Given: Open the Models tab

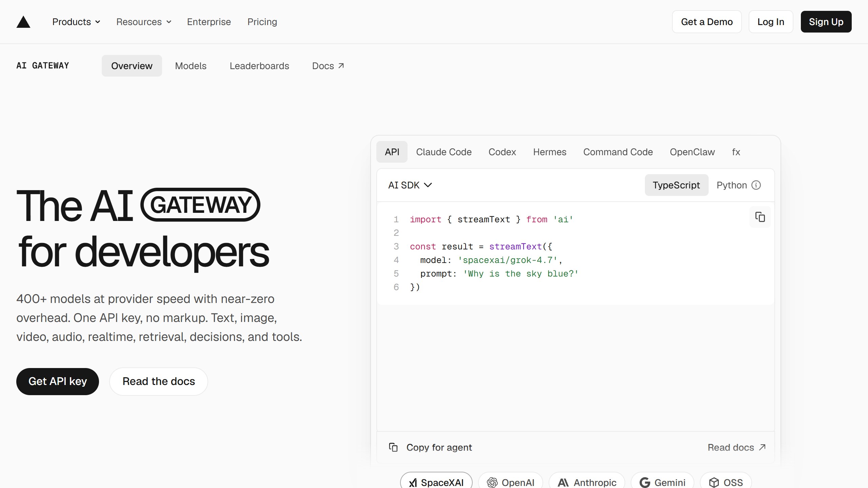Looking at the screenshot, I should coord(191,66).
